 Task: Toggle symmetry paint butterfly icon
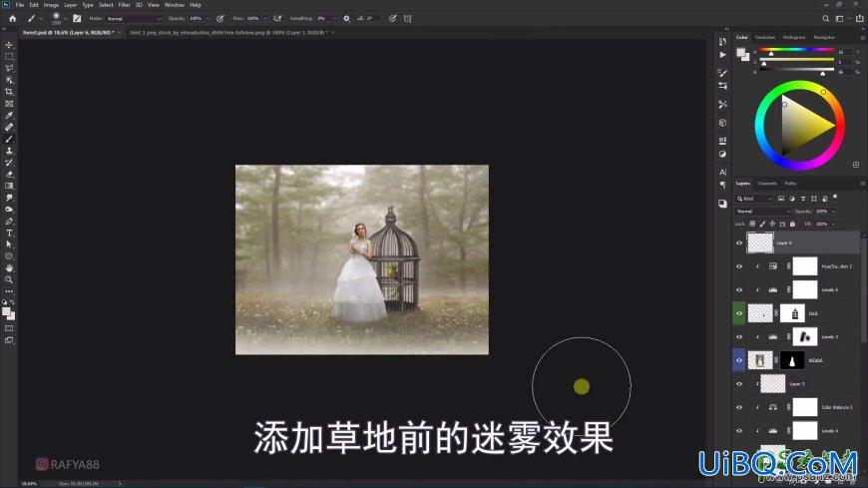tap(408, 18)
